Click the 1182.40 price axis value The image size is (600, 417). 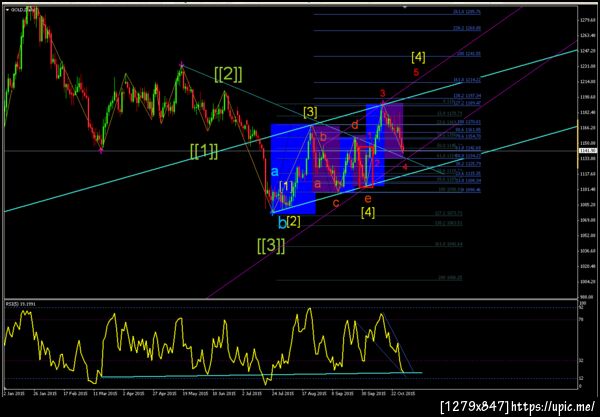pos(588,112)
